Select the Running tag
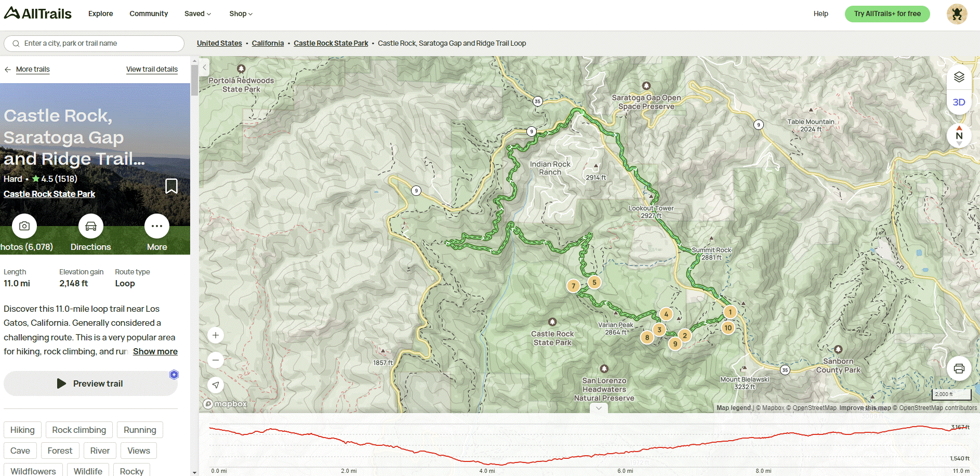The width and height of the screenshot is (980, 476). 140,430
